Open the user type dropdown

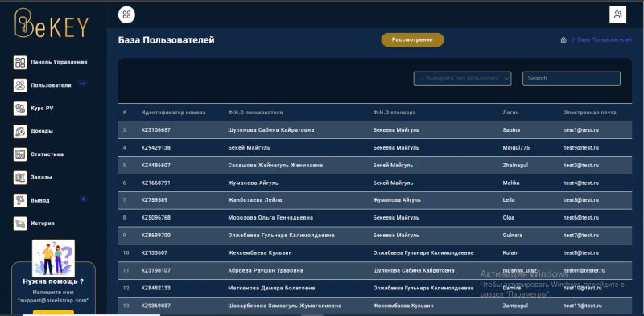pyautogui.click(x=462, y=78)
